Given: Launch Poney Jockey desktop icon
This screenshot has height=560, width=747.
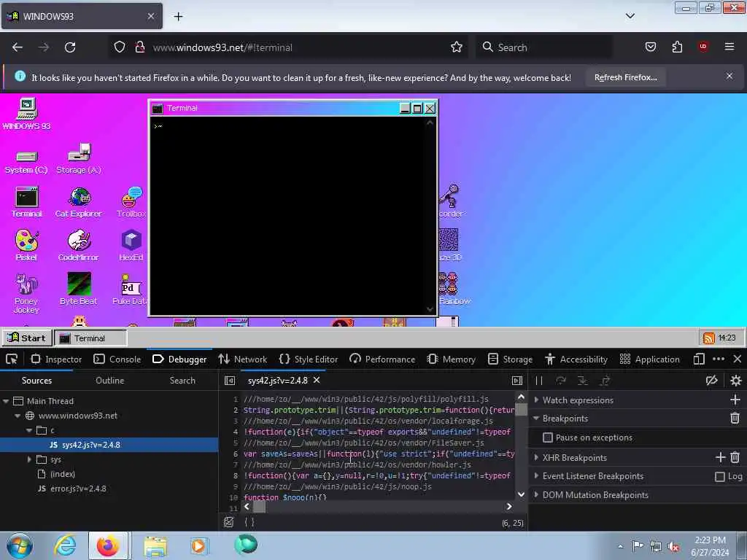Looking at the screenshot, I should click(x=26, y=293).
